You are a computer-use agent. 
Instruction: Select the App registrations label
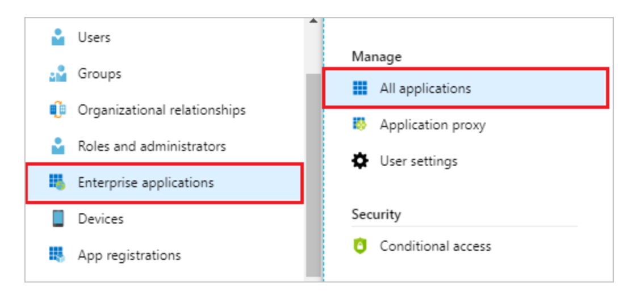pyautogui.click(x=129, y=255)
